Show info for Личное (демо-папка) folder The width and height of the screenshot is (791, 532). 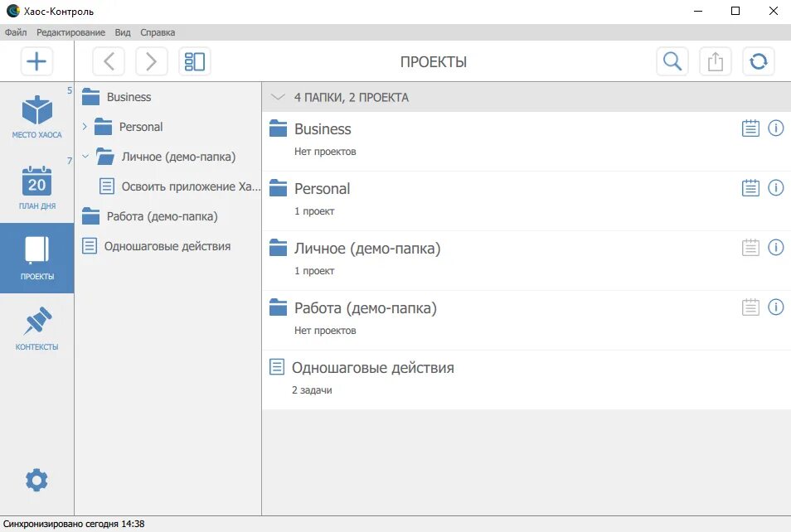coord(775,247)
